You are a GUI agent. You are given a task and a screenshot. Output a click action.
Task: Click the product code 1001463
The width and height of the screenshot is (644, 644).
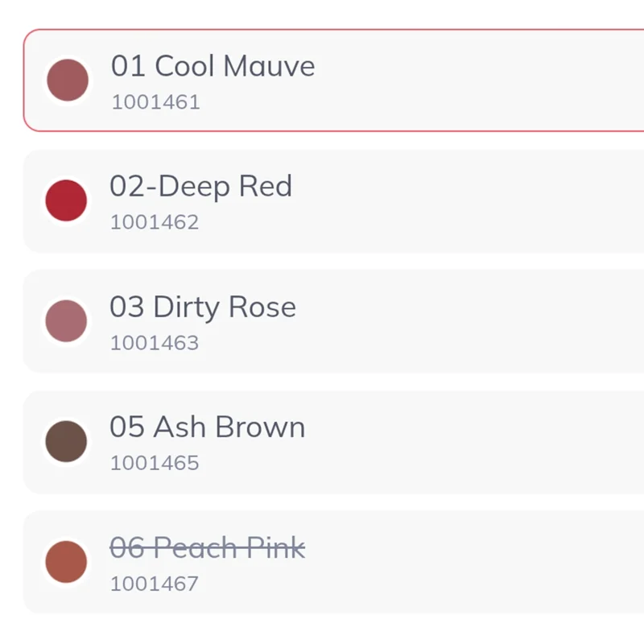[x=155, y=343]
